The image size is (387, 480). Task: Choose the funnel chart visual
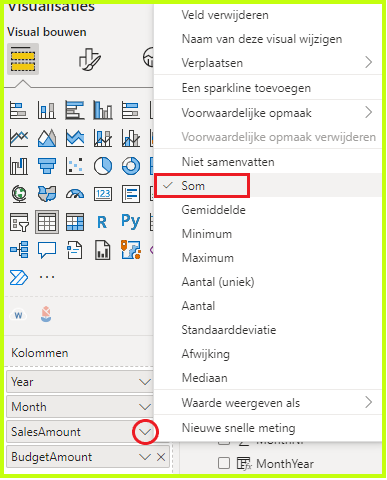47,166
